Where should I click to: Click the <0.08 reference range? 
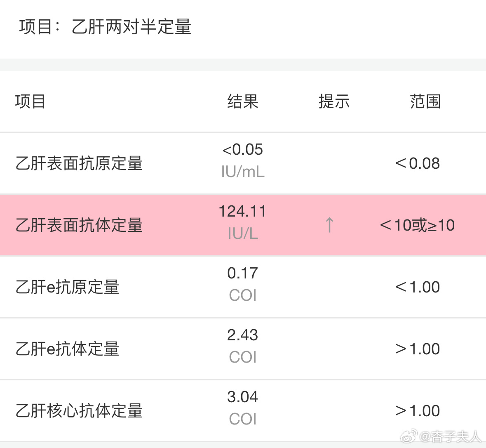pos(417,163)
